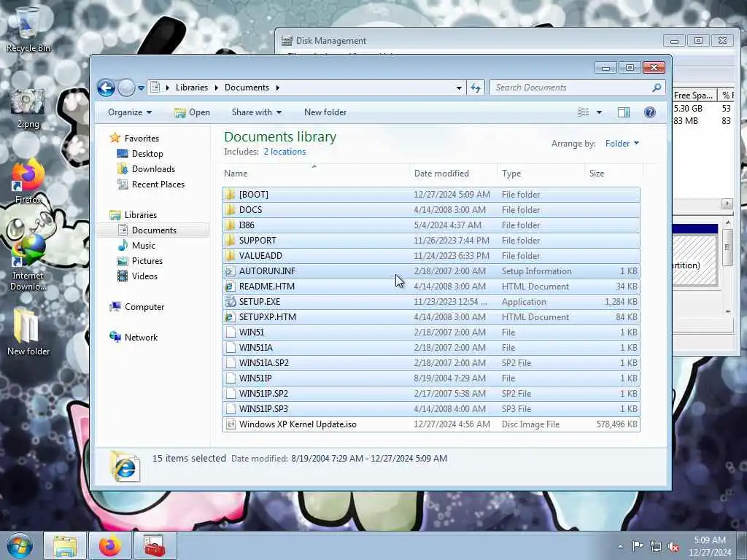The width and height of the screenshot is (747, 560).
Task: Open the Pictures library
Action: click(147, 261)
